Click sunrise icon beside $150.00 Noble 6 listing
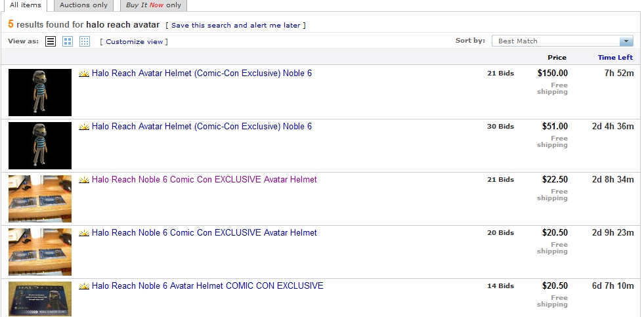 84,74
